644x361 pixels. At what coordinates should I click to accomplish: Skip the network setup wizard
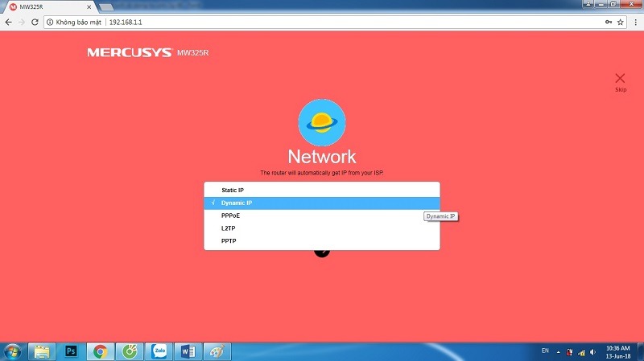pyautogui.click(x=620, y=82)
